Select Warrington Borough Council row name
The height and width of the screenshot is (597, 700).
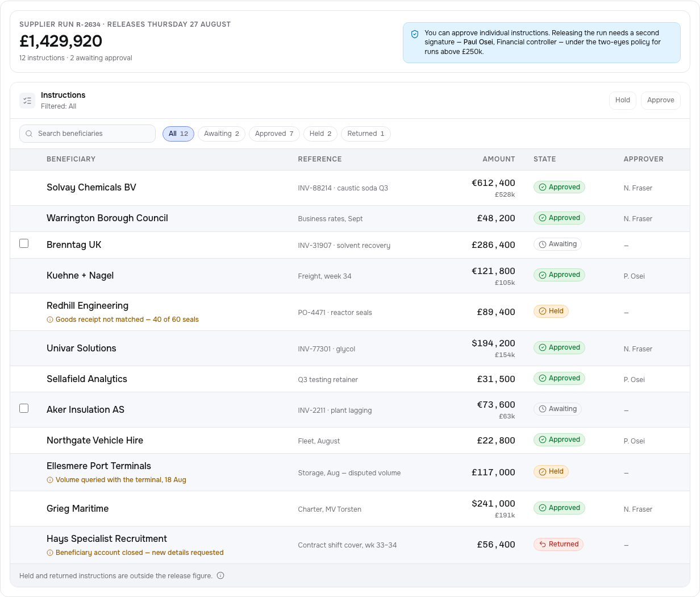point(107,218)
